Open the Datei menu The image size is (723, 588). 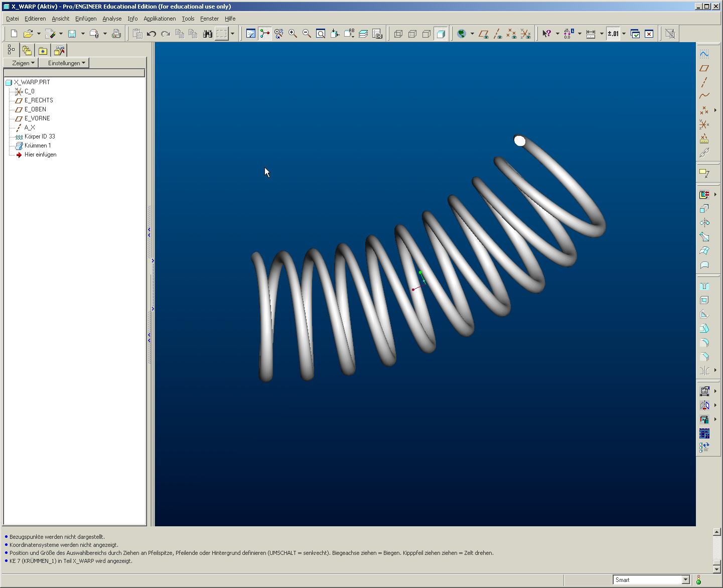13,19
